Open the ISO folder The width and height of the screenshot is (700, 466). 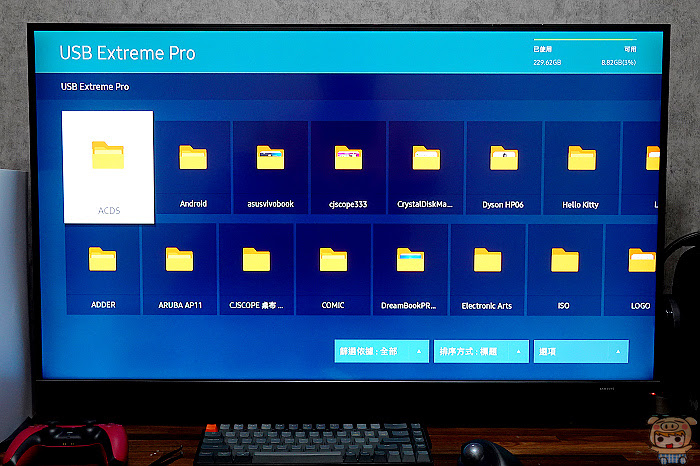tap(564, 270)
